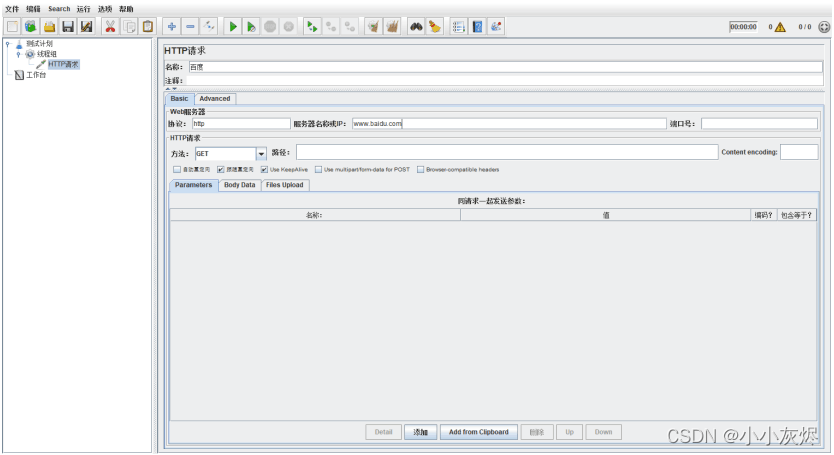Open the 编辑 menu
The height and width of the screenshot is (455, 834).
(33, 9)
